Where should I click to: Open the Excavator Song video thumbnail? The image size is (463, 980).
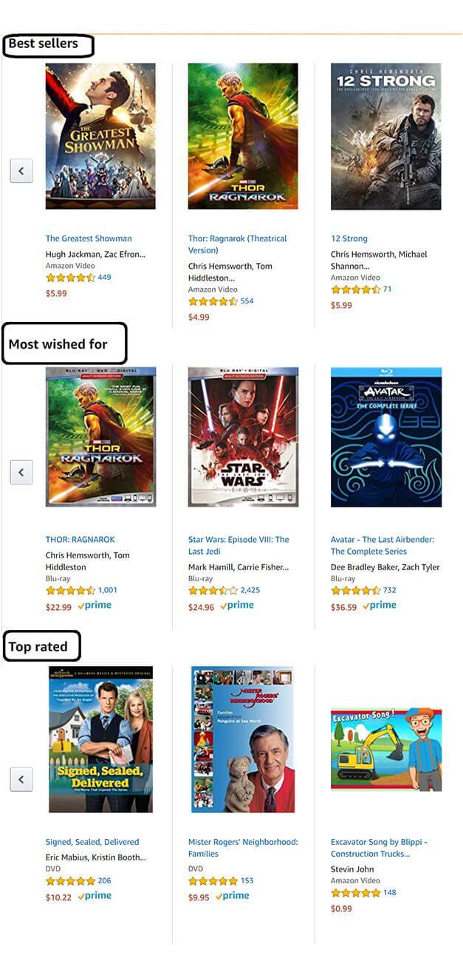pos(386,749)
